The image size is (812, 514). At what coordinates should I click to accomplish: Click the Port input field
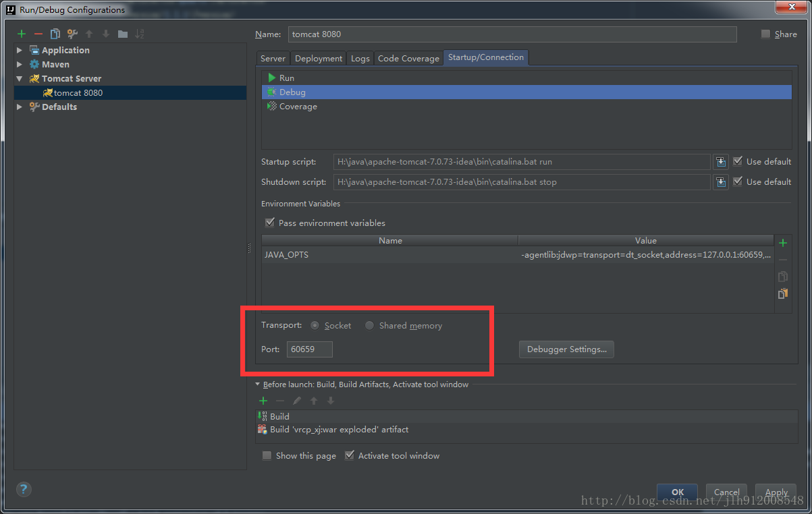(x=310, y=349)
